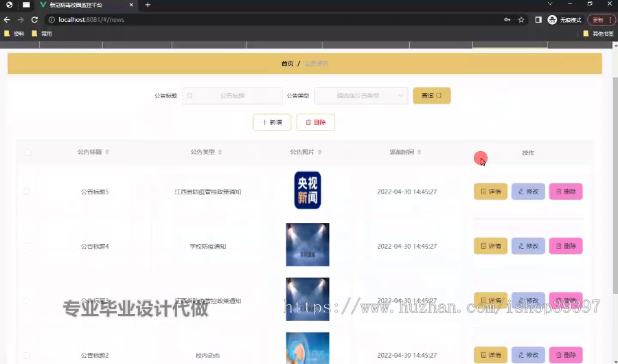The image size is (618, 364).
Task: Click the 学校防疫通知 type cell
Action: pyautogui.click(x=207, y=246)
